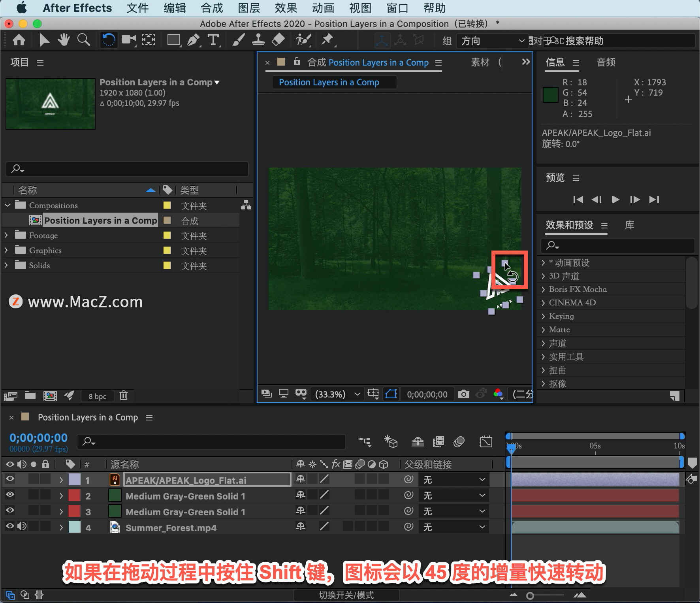The width and height of the screenshot is (700, 603).
Task: Toggle frame blending switch in timeline
Action: point(438,441)
